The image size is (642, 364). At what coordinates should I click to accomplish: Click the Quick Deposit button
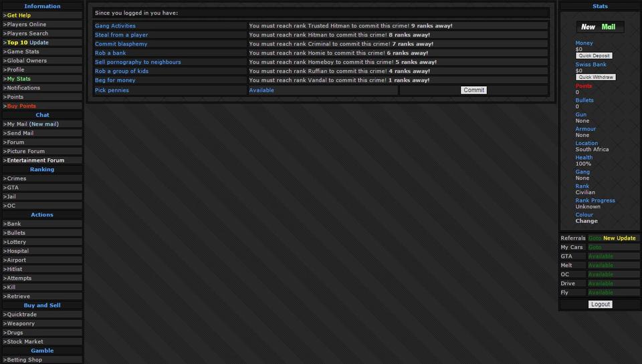click(x=593, y=56)
